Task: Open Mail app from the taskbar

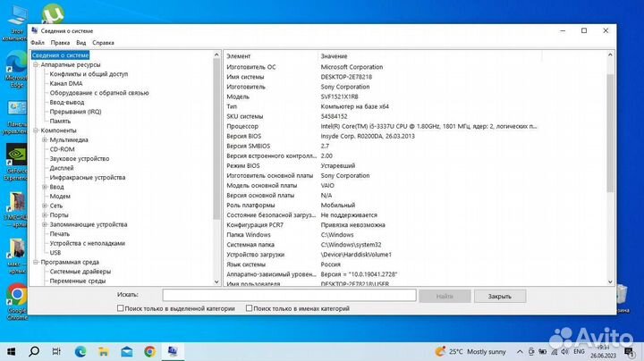Action: [126, 351]
